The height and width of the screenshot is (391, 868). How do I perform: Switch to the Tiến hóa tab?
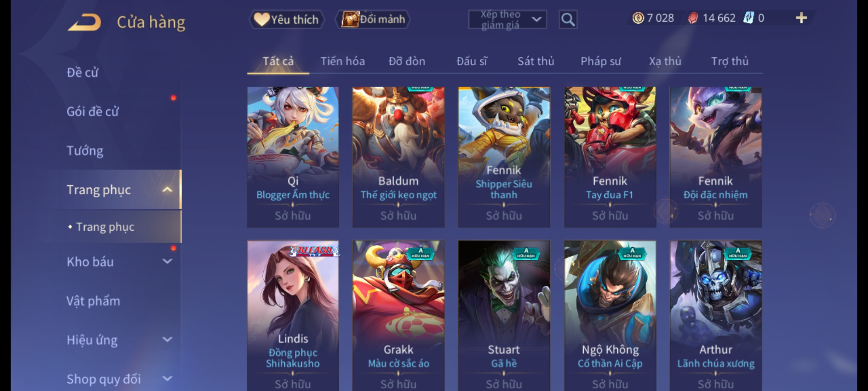click(342, 61)
